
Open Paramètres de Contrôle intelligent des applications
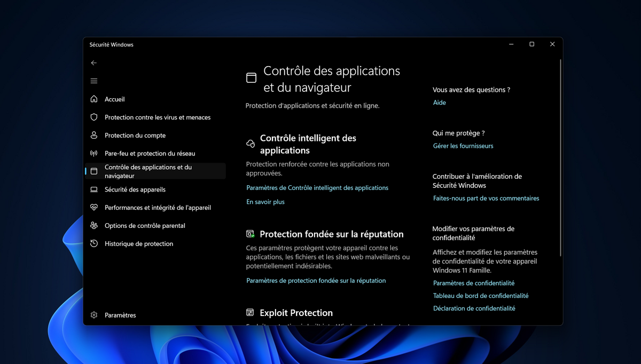(317, 187)
